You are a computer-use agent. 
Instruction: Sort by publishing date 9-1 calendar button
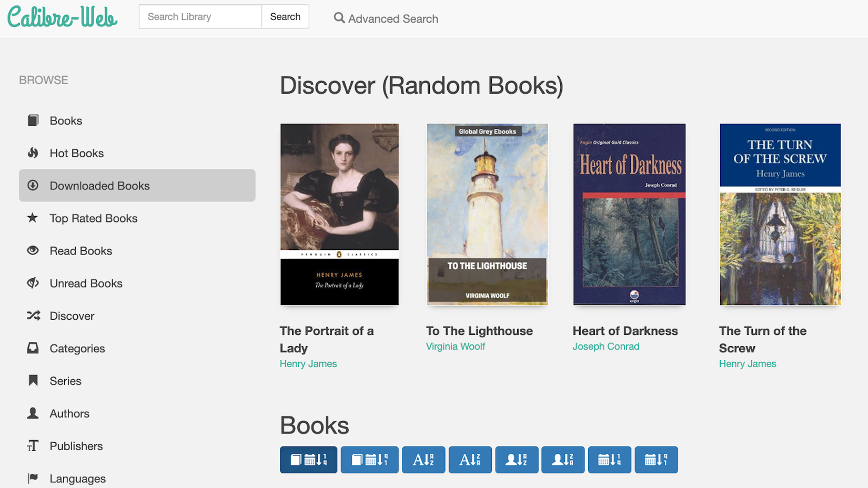coord(656,460)
